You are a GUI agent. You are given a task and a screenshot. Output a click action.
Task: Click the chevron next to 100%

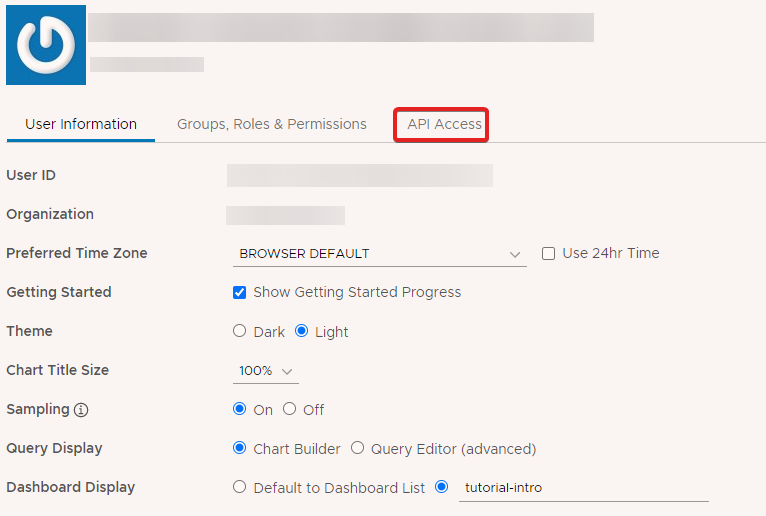(287, 371)
